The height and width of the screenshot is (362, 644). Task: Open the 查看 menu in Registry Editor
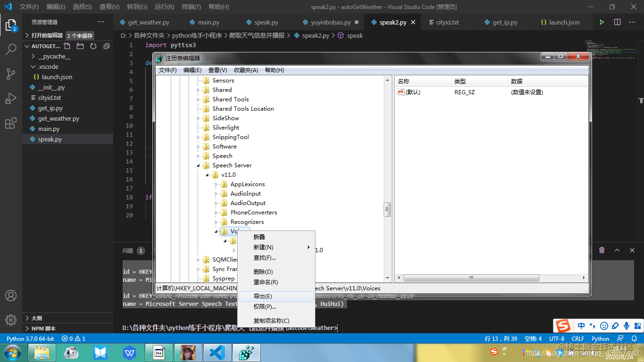pyautogui.click(x=216, y=70)
